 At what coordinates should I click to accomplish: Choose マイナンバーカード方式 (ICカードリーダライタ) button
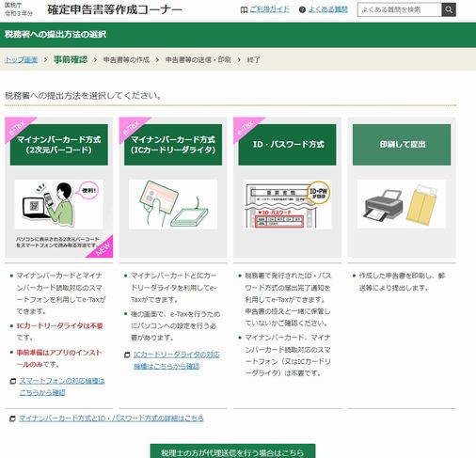tap(173, 145)
